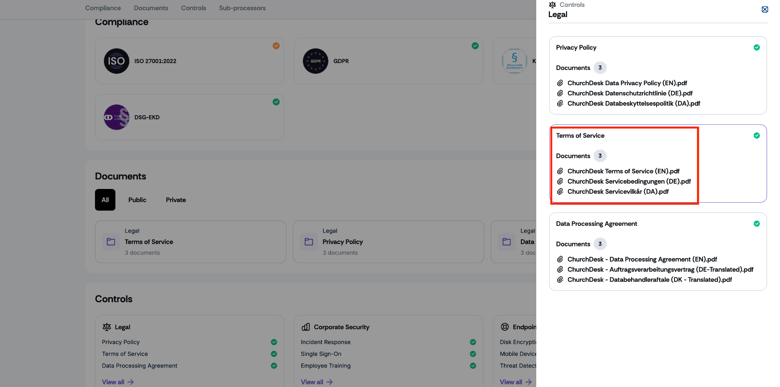The image size is (780, 387).
Task: Click the purple DSG-EKD logo icon
Action: coord(116,117)
